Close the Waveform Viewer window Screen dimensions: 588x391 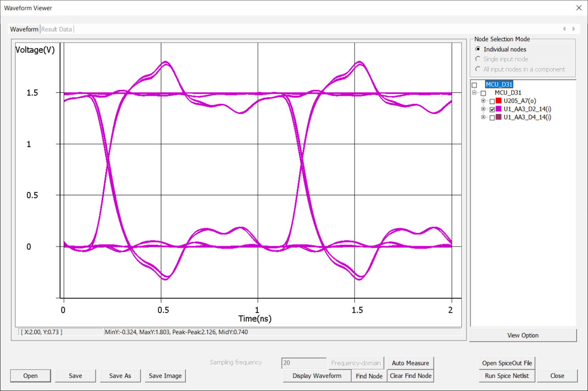pos(579,8)
